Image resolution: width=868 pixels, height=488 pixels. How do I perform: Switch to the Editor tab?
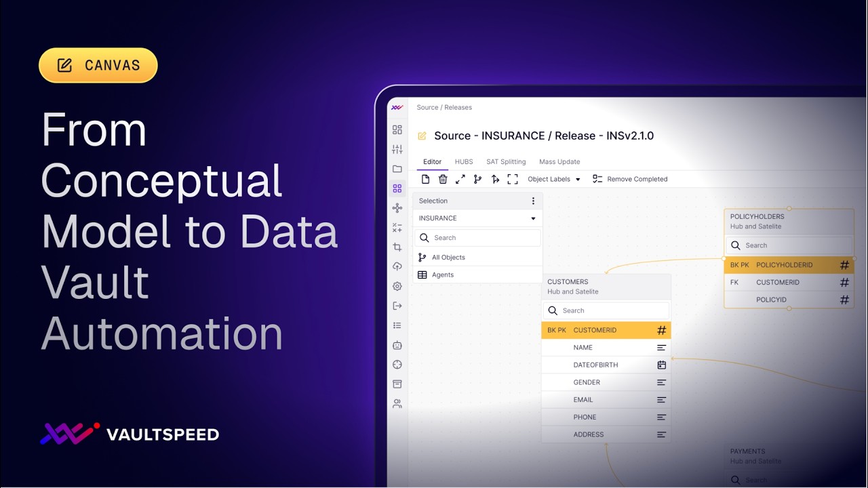point(432,161)
